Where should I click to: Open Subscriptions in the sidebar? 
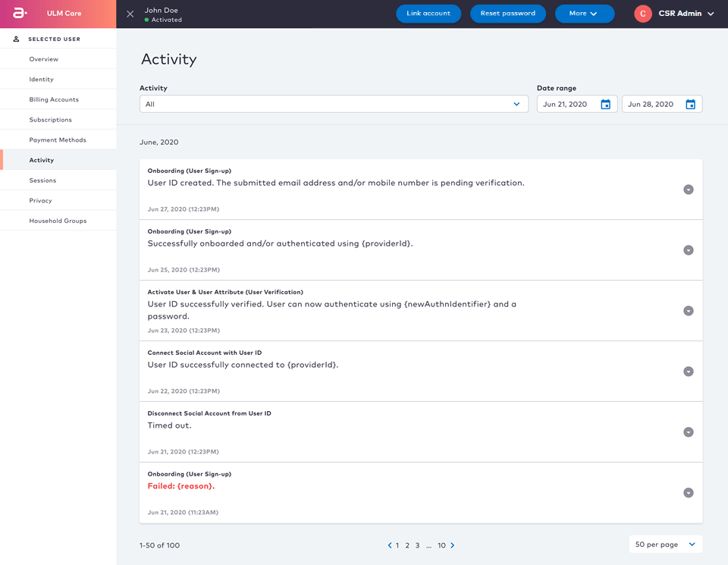tap(58, 119)
